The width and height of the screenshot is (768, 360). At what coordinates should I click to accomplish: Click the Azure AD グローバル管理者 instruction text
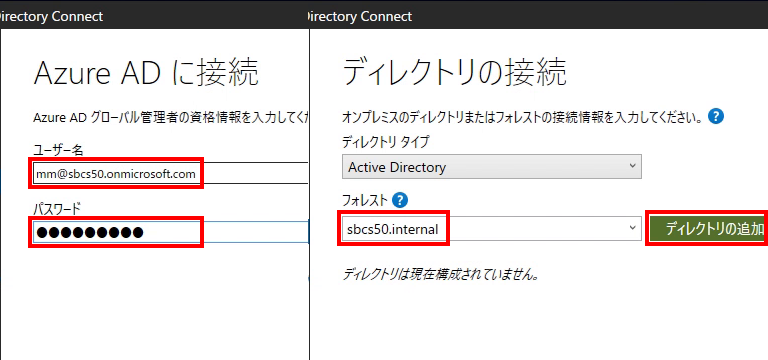[x=171, y=118]
